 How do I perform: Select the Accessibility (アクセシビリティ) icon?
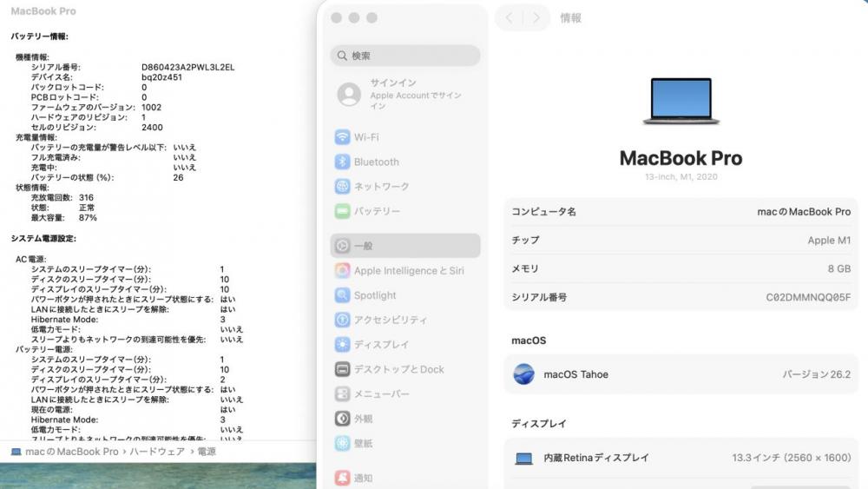342,320
